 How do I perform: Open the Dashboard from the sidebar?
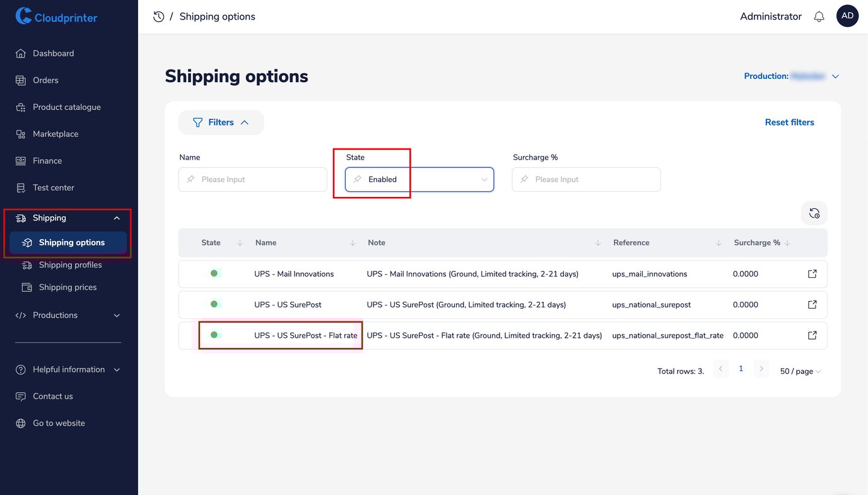point(53,53)
